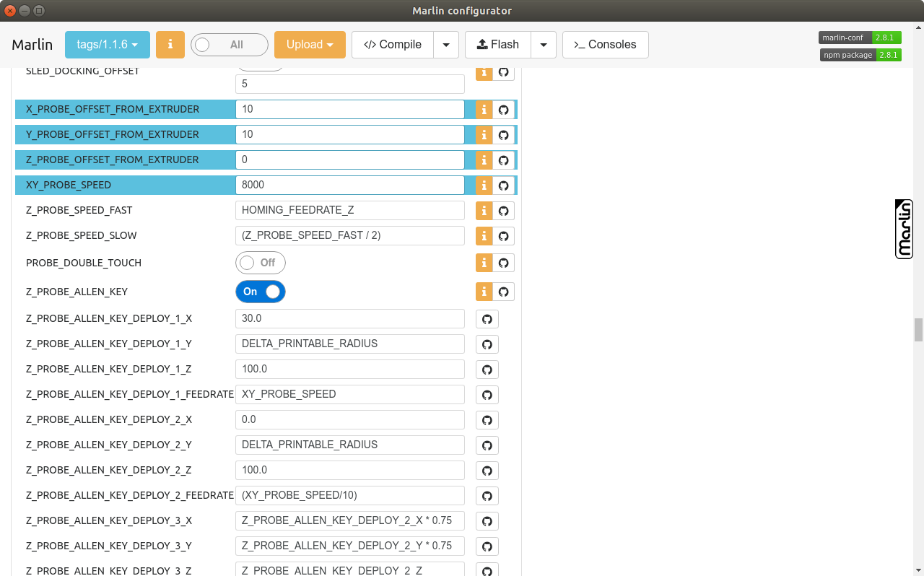Enable PROBE_DOUBLE_TOUCH switch
This screenshot has width=924, height=576.
point(261,263)
